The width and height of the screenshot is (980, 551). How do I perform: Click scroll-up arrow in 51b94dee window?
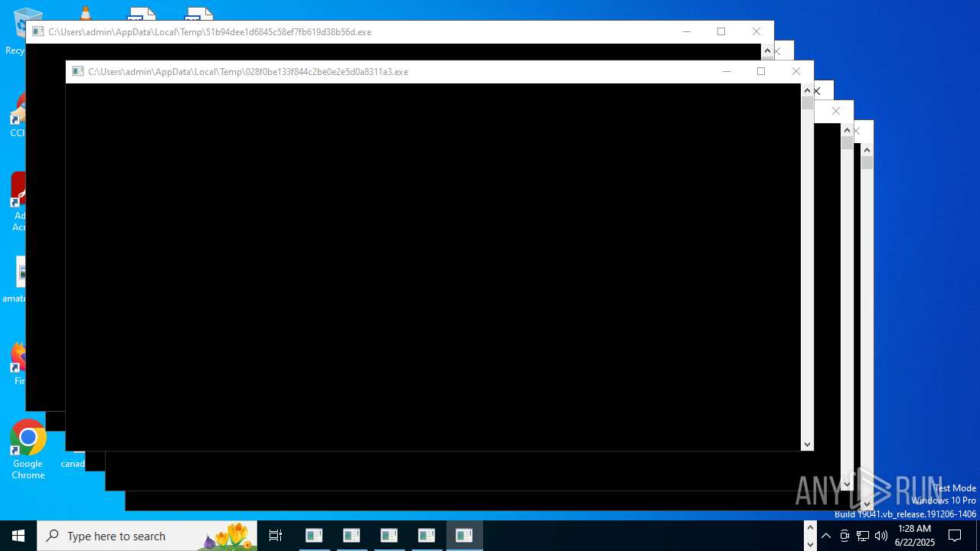point(767,51)
